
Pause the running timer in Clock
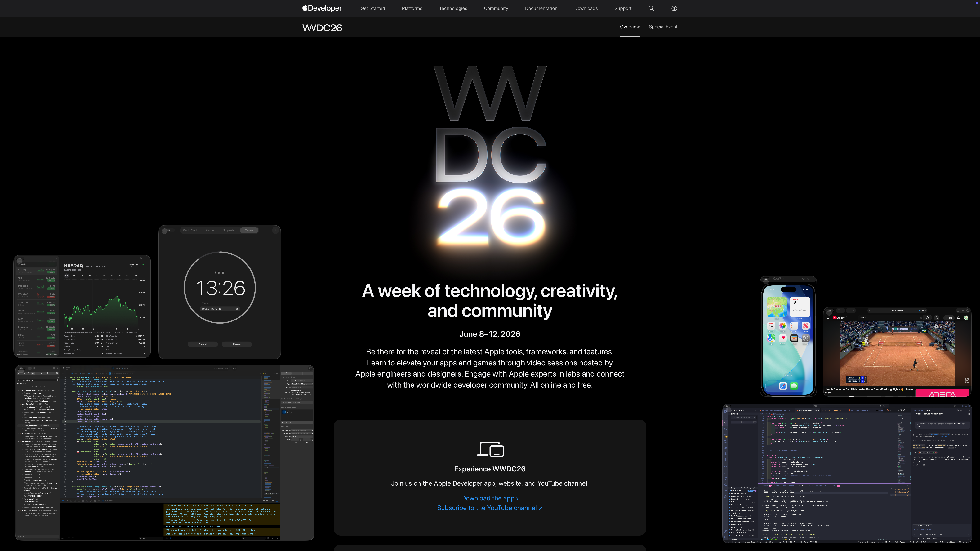point(237,344)
